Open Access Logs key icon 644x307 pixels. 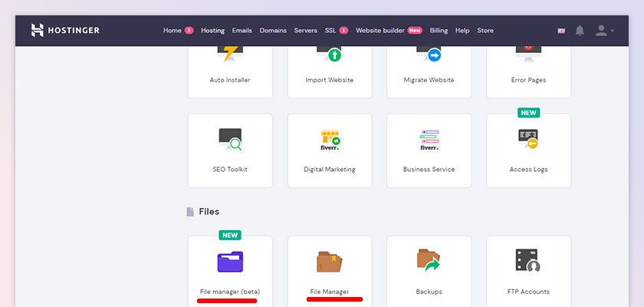(528, 139)
